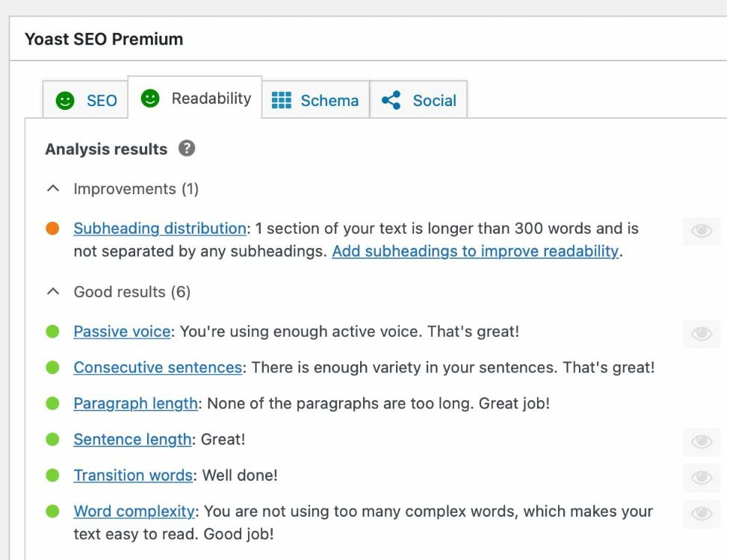Toggle eye highlight for Word complexity
This screenshot has width=747, height=560.
701,514
